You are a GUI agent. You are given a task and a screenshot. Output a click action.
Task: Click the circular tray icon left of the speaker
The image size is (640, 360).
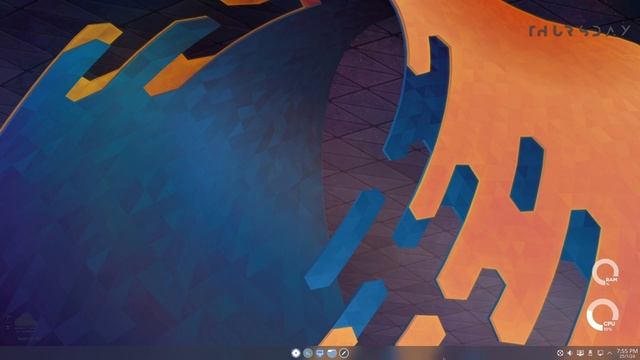point(560,353)
